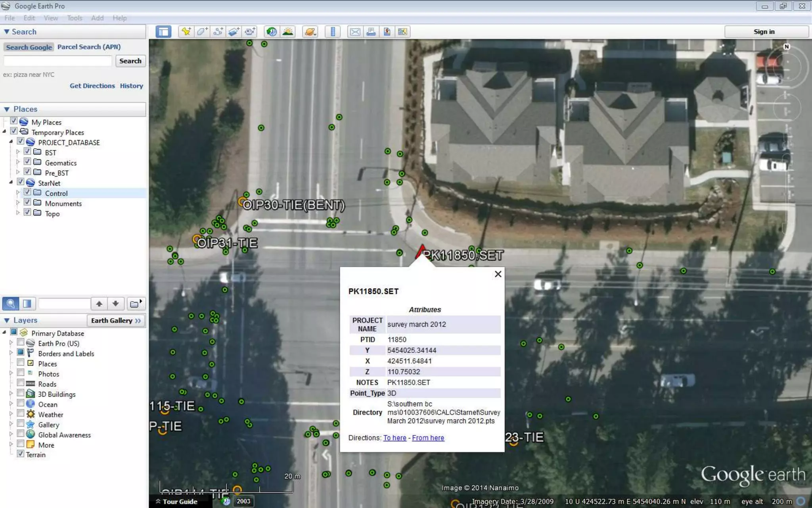Click the Add Placemark pushpin icon
812x508 pixels.
pos(186,32)
